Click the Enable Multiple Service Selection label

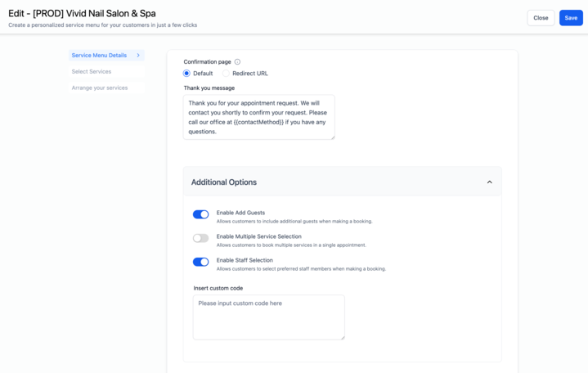point(258,236)
